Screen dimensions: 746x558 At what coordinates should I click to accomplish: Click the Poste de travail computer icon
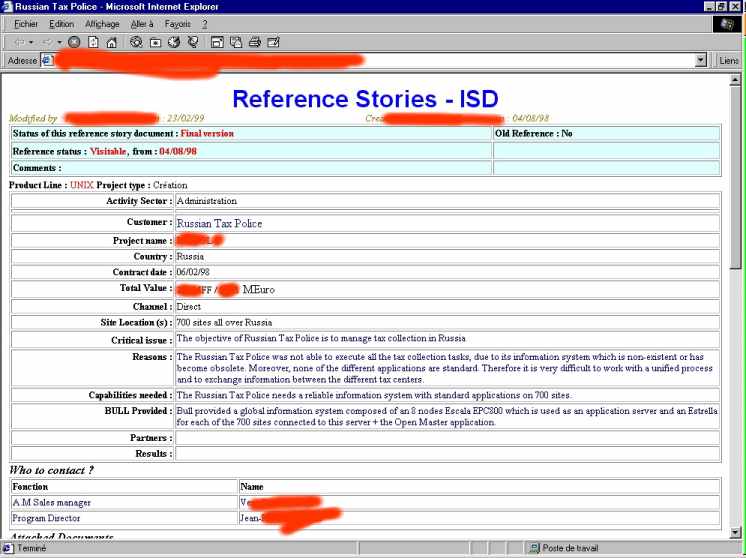(x=534, y=548)
